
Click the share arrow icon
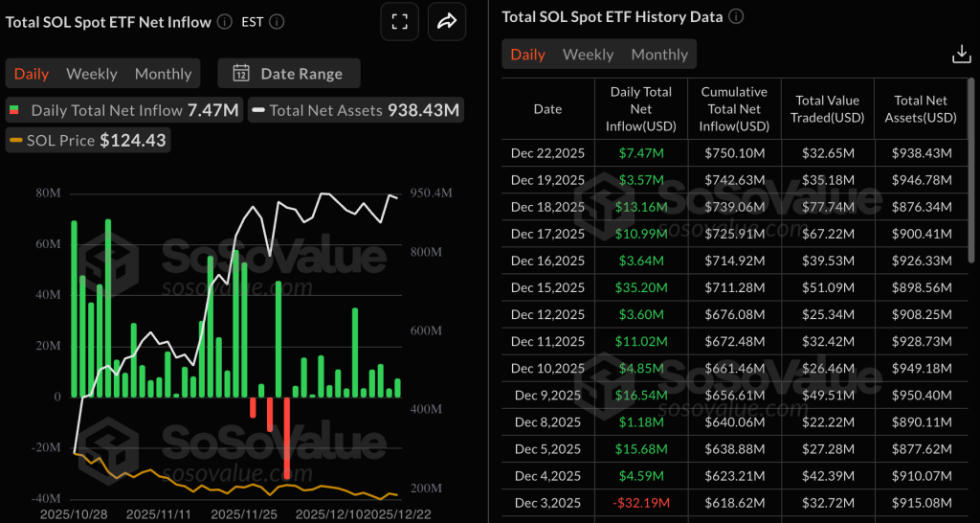coord(446,21)
